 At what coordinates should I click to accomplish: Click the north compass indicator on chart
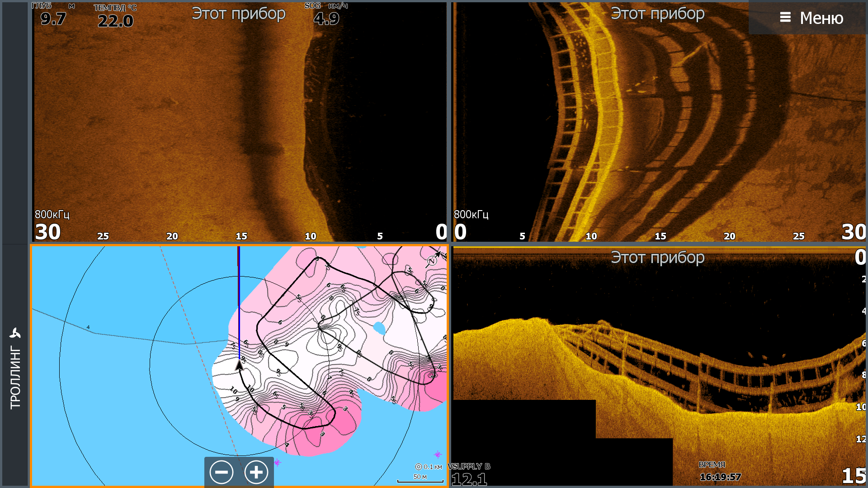tap(432, 260)
